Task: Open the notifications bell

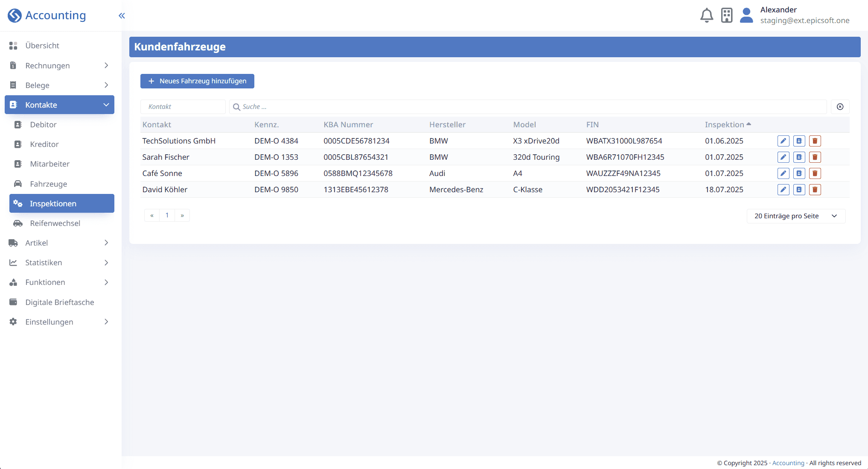Action: tap(707, 15)
